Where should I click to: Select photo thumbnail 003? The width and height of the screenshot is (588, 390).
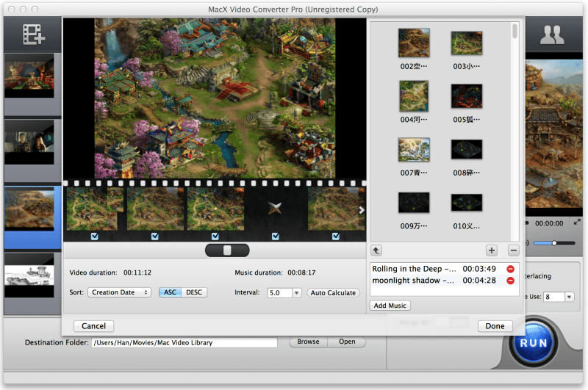(x=467, y=43)
